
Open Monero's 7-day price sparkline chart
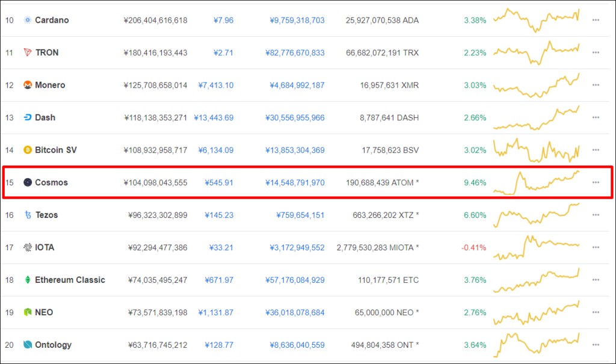tap(536, 85)
